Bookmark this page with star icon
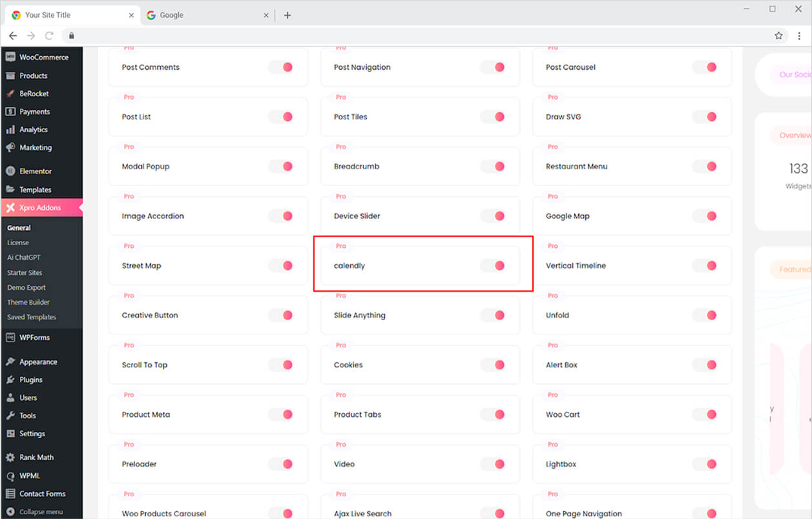 pyautogui.click(x=778, y=36)
